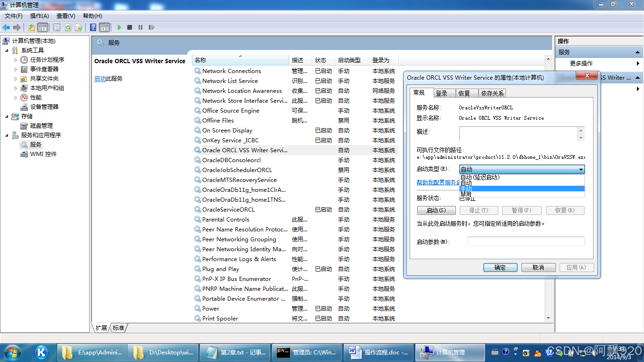Go up one level with the folder icon
644x362 pixels.
pyautogui.click(x=32, y=27)
